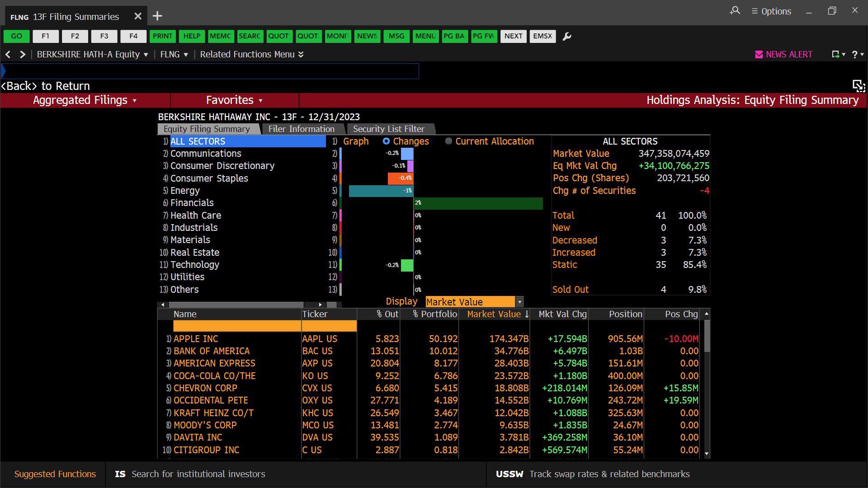This screenshot has width=868, height=488.
Task: Expand BERKSHIRE HATH-A Equity dropdown
Action: pyautogui.click(x=92, y=54)
